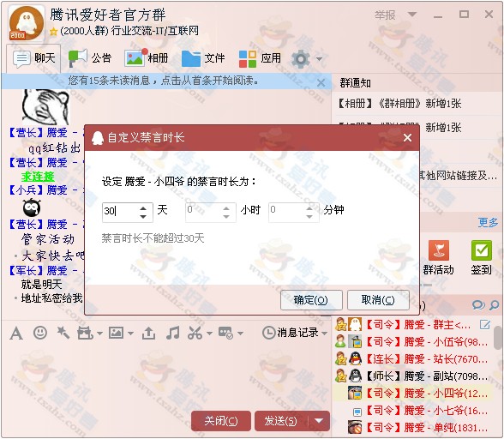Expand the arrow next to settings gear
The image size is (504, 439).
click(x=319, y=59)
